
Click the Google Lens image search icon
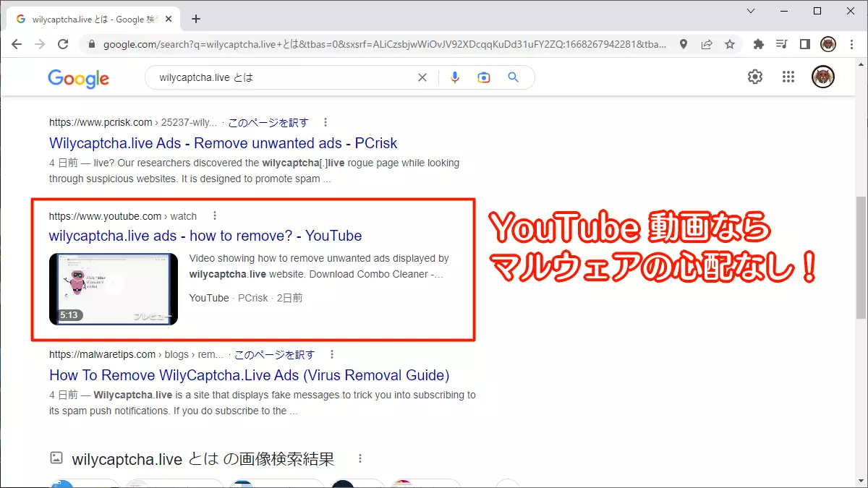(x=484, y=77)
